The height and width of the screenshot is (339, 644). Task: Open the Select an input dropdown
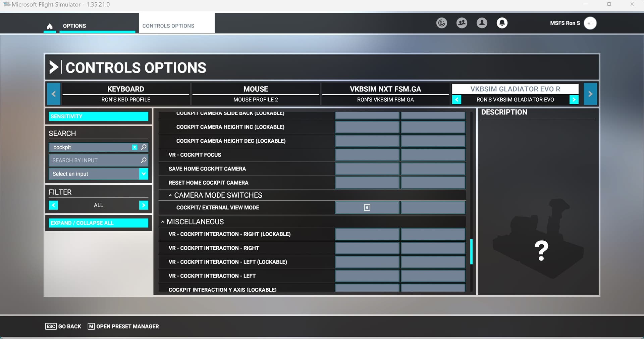click(144, 174)
